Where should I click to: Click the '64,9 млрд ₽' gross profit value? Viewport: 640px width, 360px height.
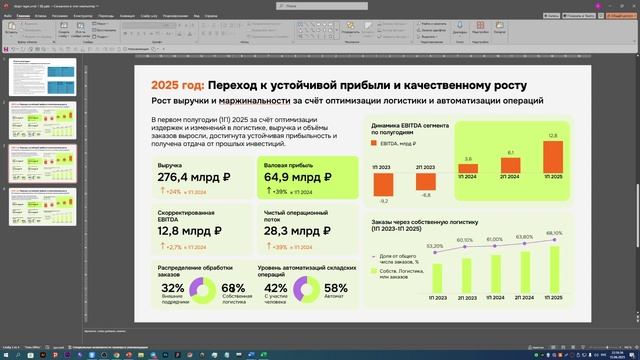298,177
